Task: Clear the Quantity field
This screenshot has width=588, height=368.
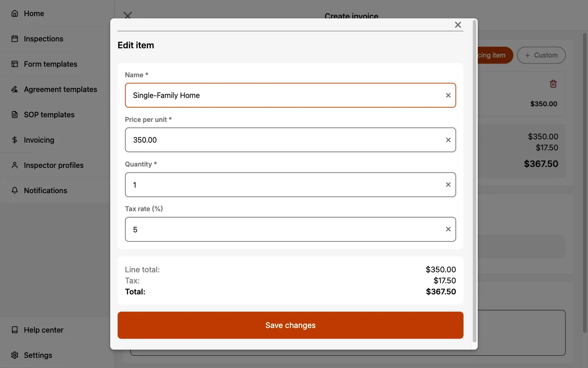Action: tap(448, 184)
